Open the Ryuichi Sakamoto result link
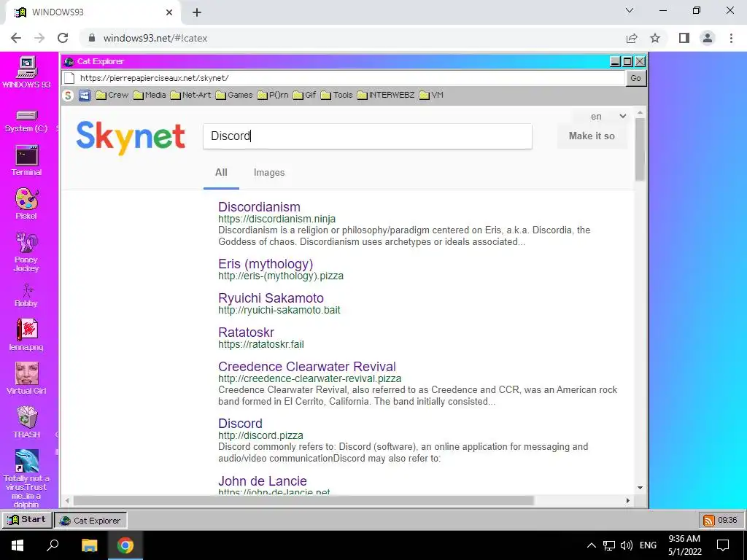 271,298
